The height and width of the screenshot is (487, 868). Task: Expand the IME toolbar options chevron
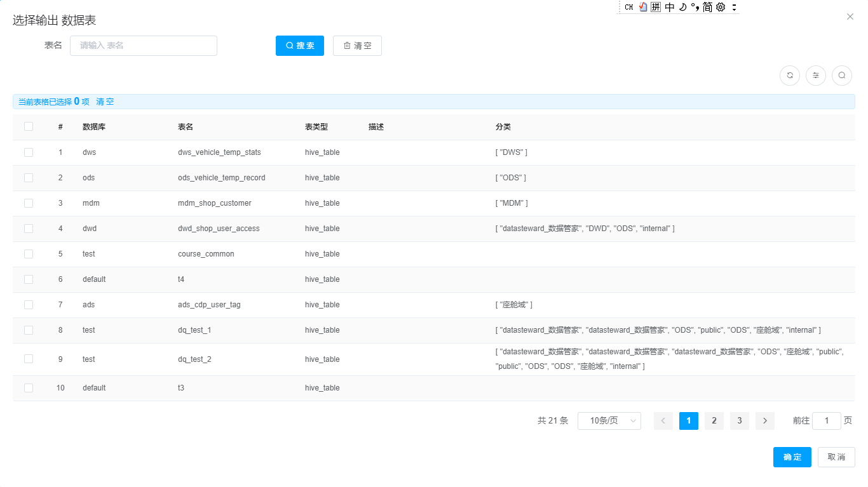coord(734,7)
